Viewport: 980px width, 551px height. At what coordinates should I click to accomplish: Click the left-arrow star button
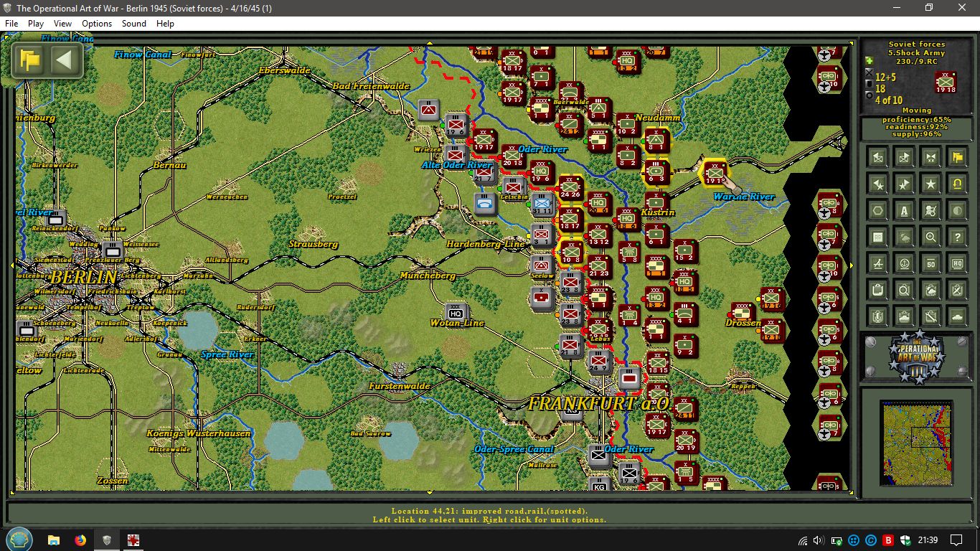tap(878, 184)
